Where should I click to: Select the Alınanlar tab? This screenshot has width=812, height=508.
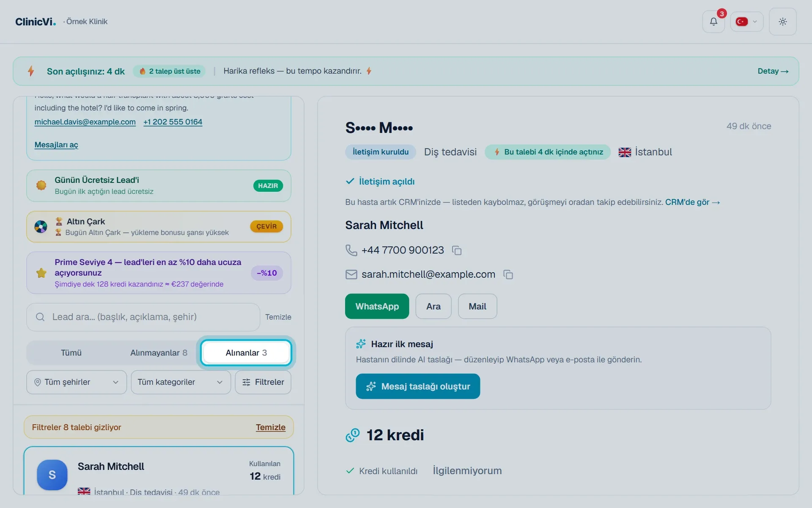[246, 353]
